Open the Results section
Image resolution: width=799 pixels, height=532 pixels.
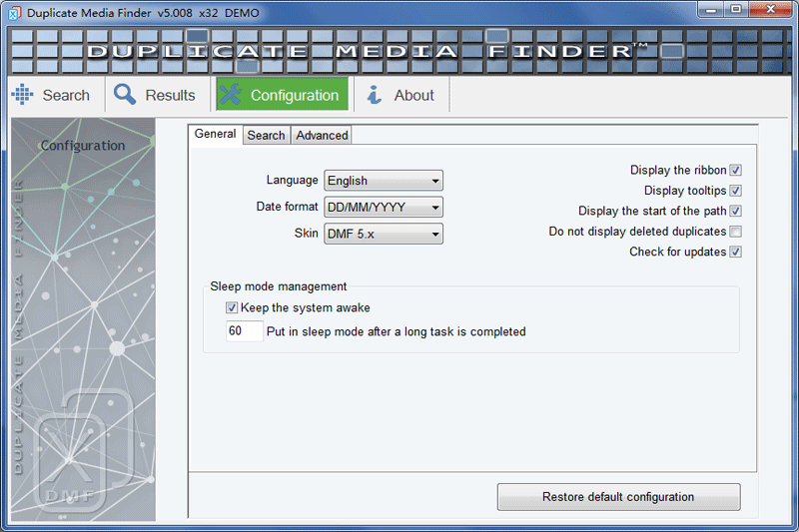tap(158, 95)
